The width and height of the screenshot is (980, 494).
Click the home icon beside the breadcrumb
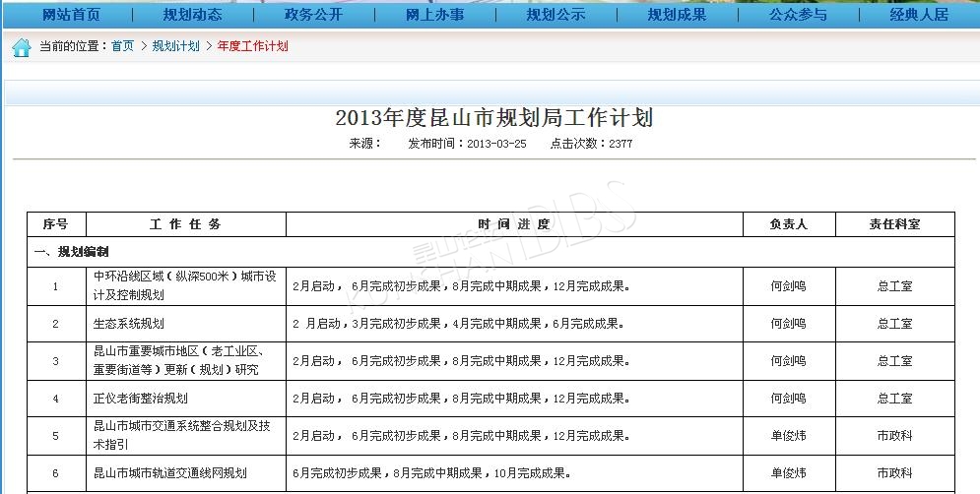click(x=22, y=47)
